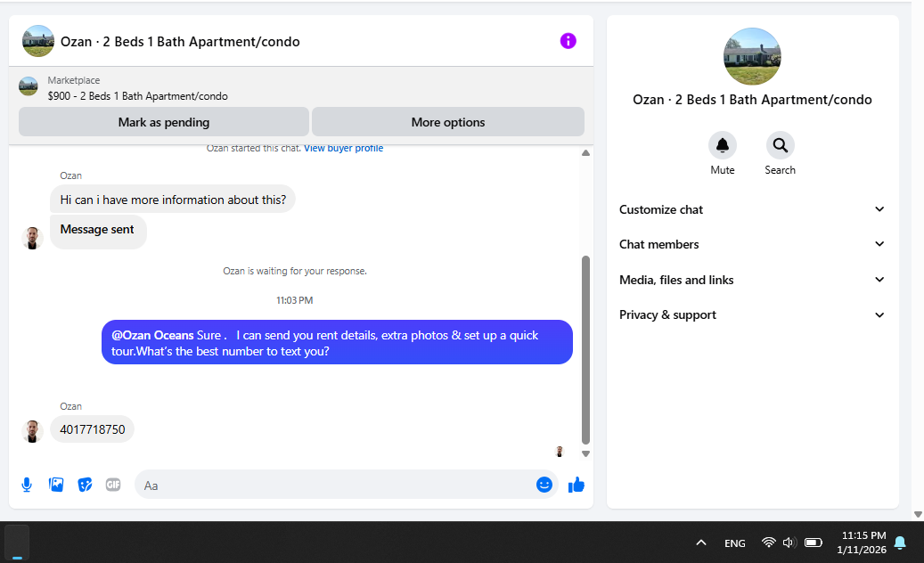Click the Mark as pending button
The image size is (924, 563).
pyautogui.click(x=164, y=122)
